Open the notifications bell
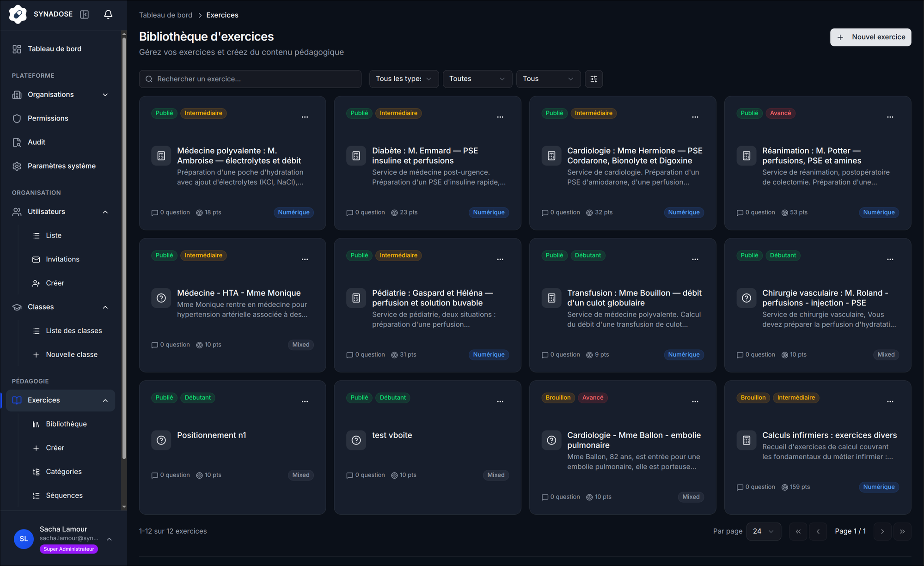Image resolution: width=924 pixels, height=566 pixels. [x=108, y=14]
